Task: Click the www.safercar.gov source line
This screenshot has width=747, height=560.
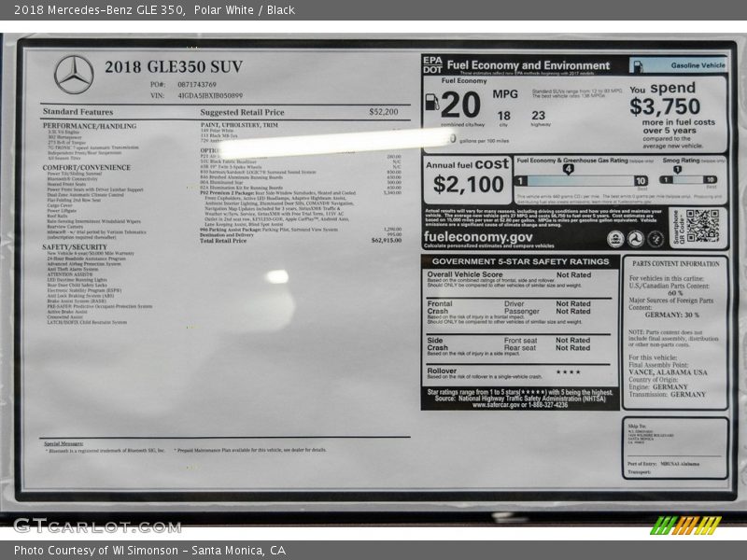Action: pyautogui.click(x=520, y=405)
